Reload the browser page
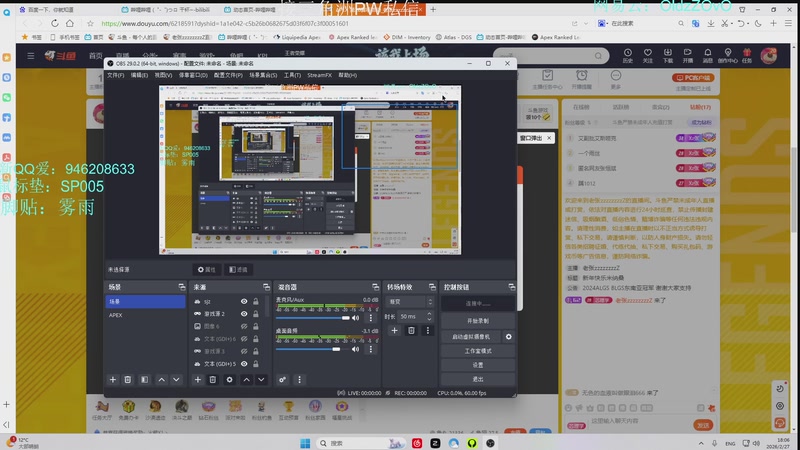The width and height of the screenshot is (800, 450). 55,23
